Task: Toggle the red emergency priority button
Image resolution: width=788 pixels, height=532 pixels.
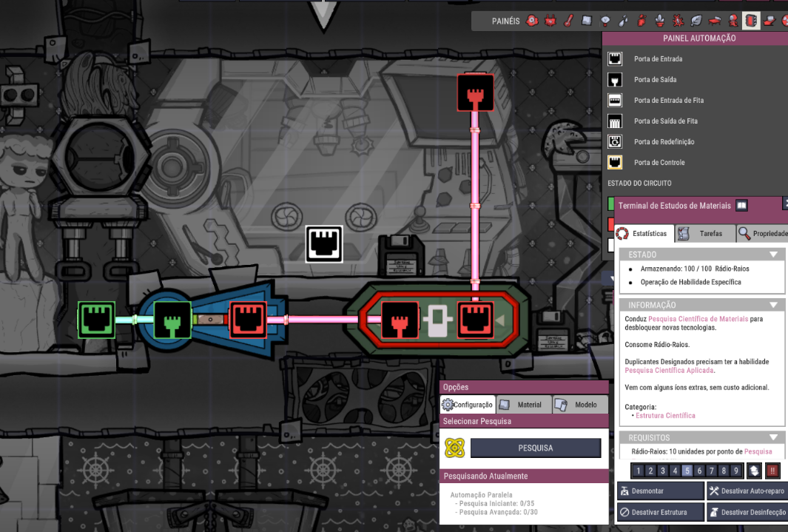Action: coord(772,471)
